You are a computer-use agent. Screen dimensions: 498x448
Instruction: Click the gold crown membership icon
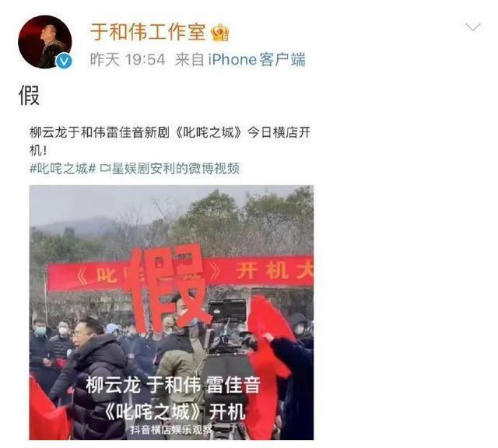[220, 33]
